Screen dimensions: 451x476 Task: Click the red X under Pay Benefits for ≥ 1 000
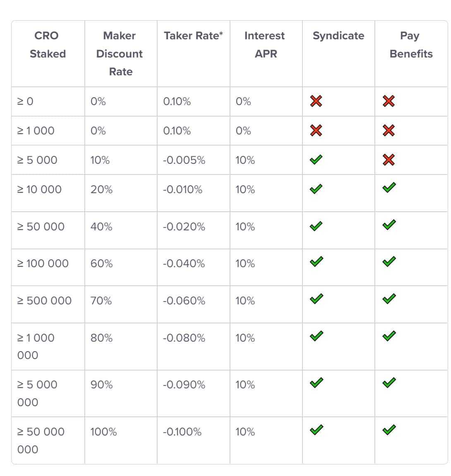pyautogui.click(x=389, y=131)
